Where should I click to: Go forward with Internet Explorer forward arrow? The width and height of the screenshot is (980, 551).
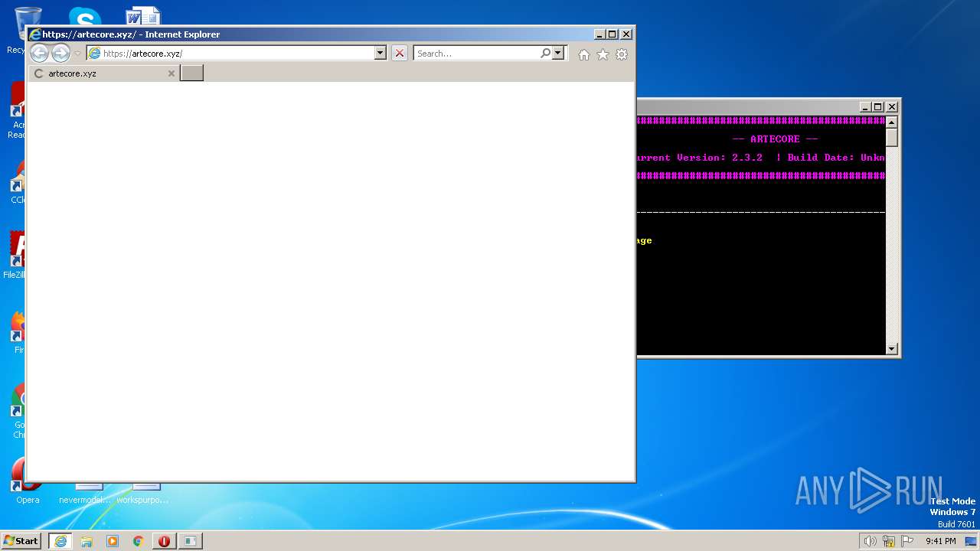(60, 54)
